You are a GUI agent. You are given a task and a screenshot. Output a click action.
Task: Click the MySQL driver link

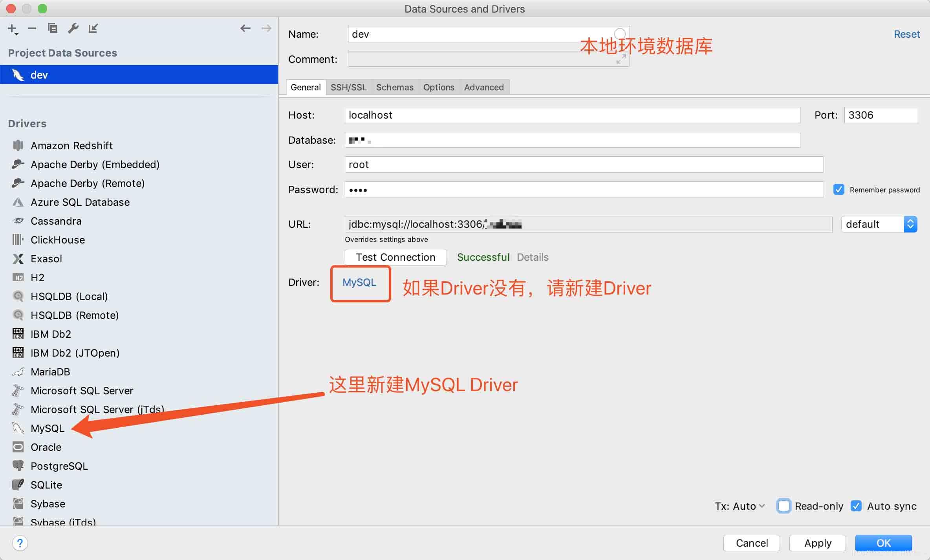click(x=359, y=282)
